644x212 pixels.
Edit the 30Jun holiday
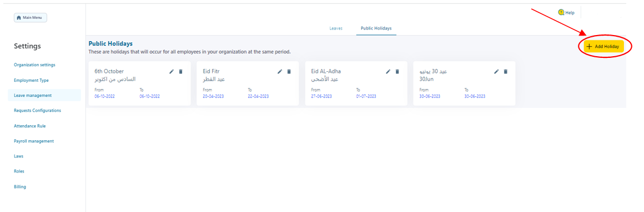click(x=496, y=72)
